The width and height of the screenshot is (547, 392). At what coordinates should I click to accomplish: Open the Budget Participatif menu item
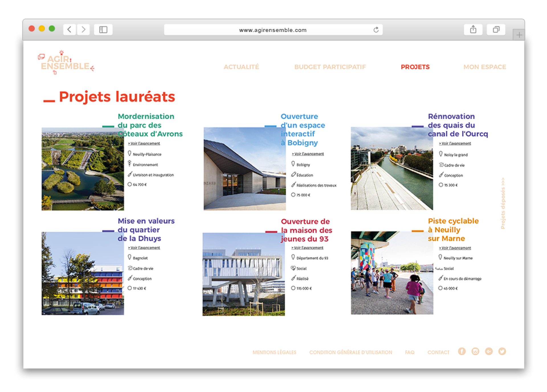click(x=330, y=67)
